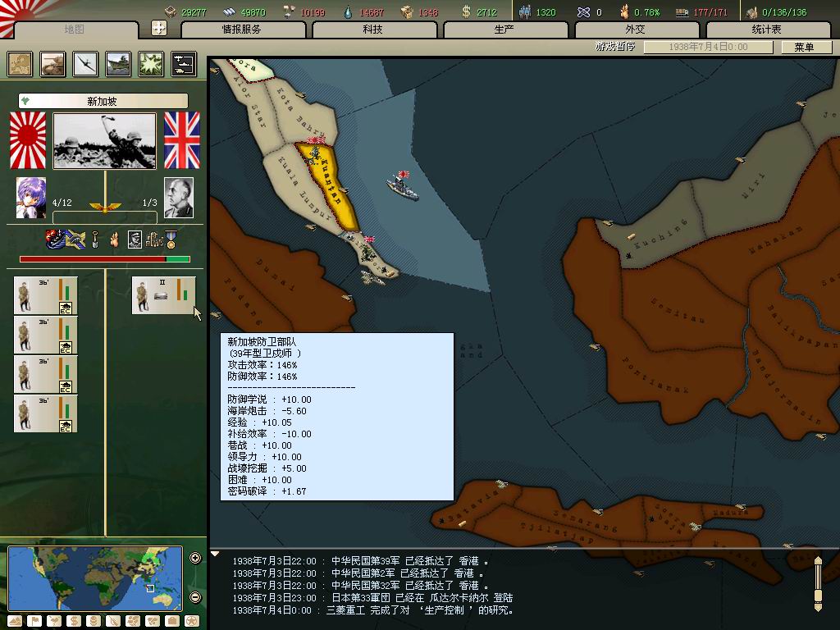
Task: Click the city buildings urban combat icon
Action: pos(153,240)
